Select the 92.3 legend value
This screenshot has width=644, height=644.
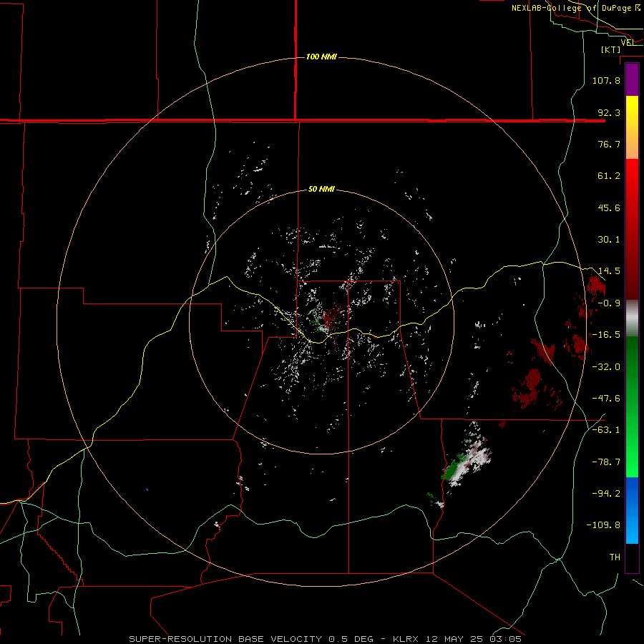tap(609, 112)
